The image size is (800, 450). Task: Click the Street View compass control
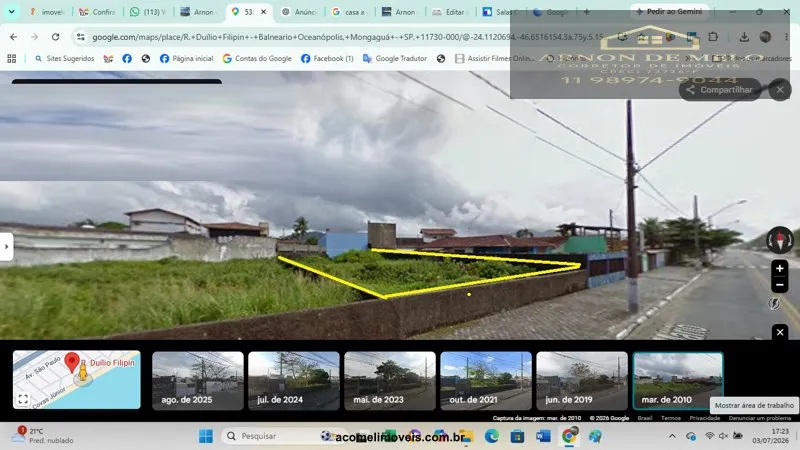coord(780,240)
